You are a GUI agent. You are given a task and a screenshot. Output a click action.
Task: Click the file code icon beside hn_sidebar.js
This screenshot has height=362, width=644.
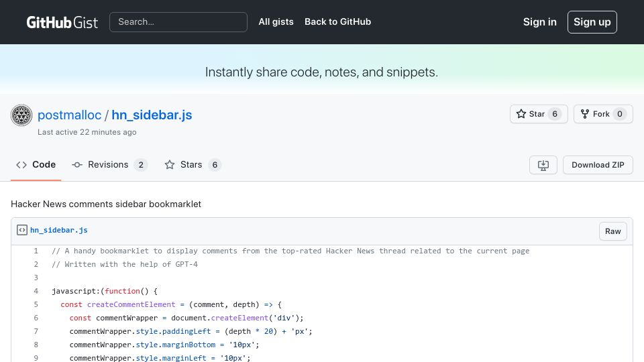22,230
